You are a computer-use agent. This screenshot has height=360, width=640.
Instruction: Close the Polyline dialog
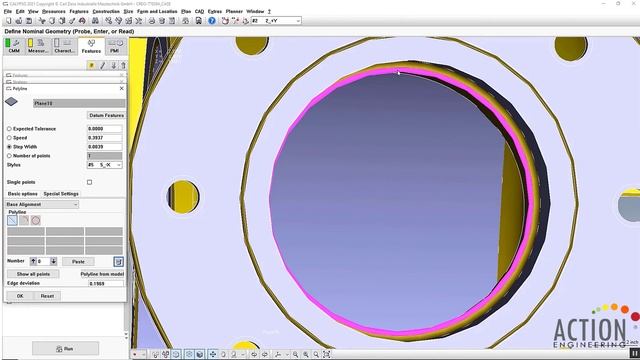tap(121, 89)
